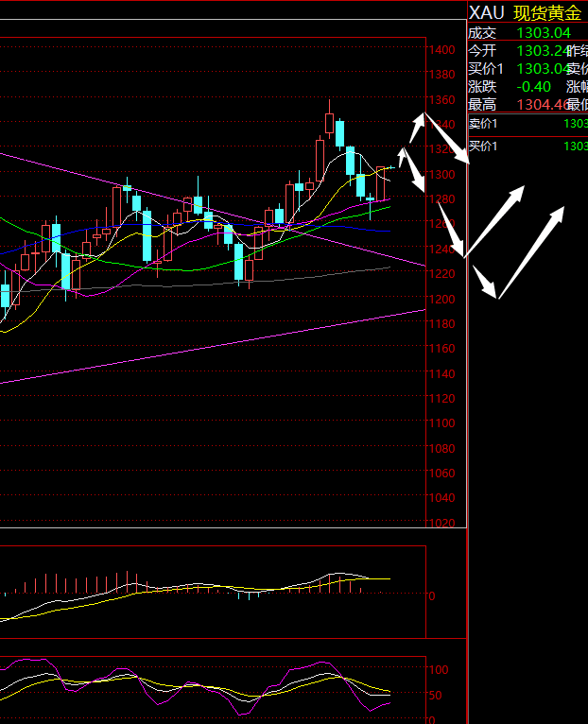
Task: Click the MACD panel zero axis label
Action: pyautogui.click(x=432, y=596)
